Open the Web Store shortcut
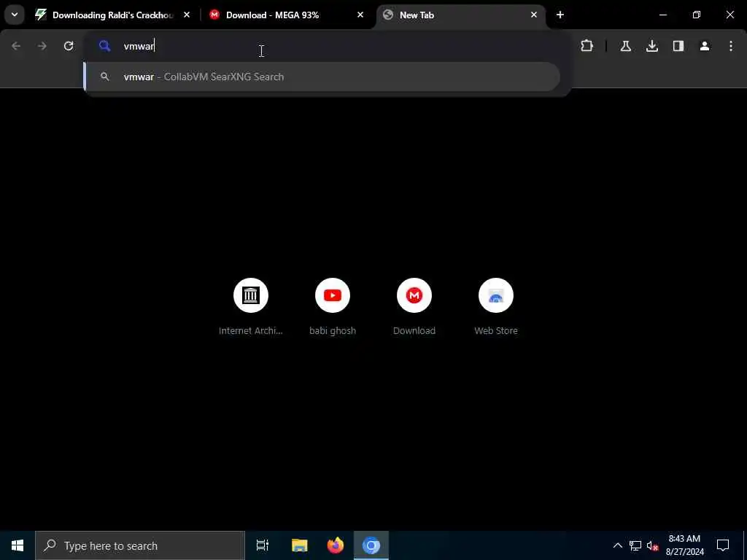The height and width of the screenshot is (560, 747). (496, 307)
